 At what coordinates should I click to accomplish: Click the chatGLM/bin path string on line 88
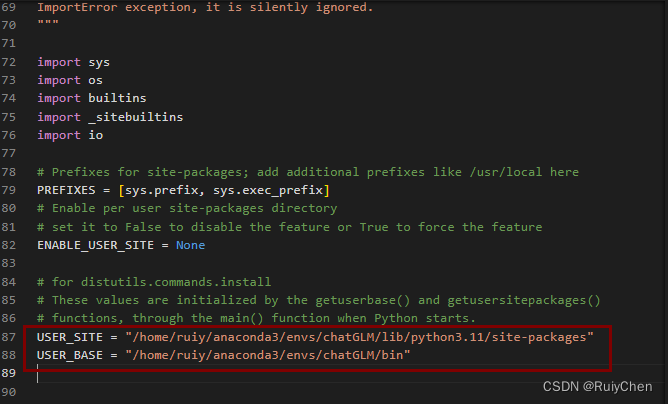268,355
